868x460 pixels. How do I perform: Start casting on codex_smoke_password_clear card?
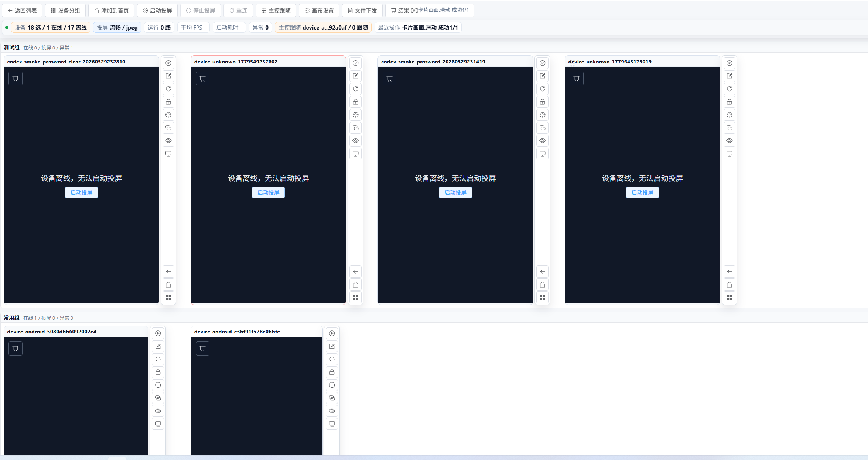point(81,192)
